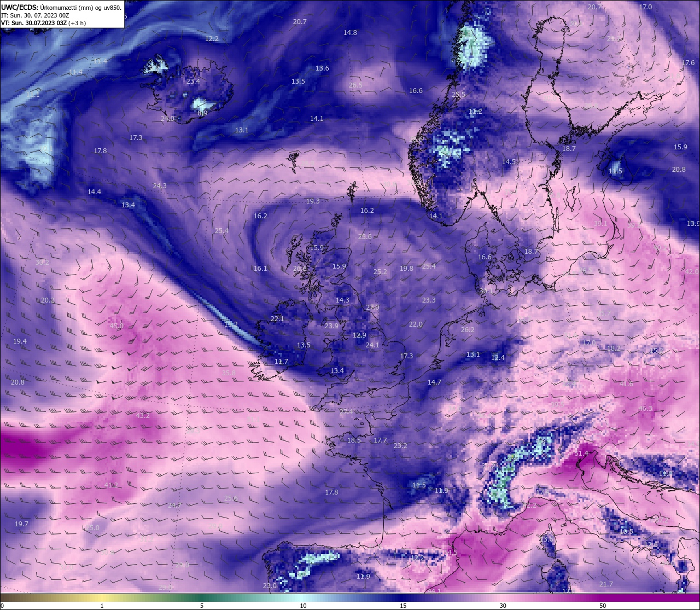Click the 42.0 value on the map
Viewport: 700px width, 610px height.
[x=692, y=272]
